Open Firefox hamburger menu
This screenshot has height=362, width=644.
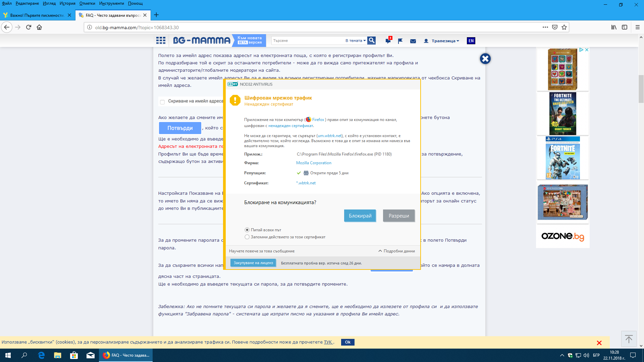tap(638, 27)
